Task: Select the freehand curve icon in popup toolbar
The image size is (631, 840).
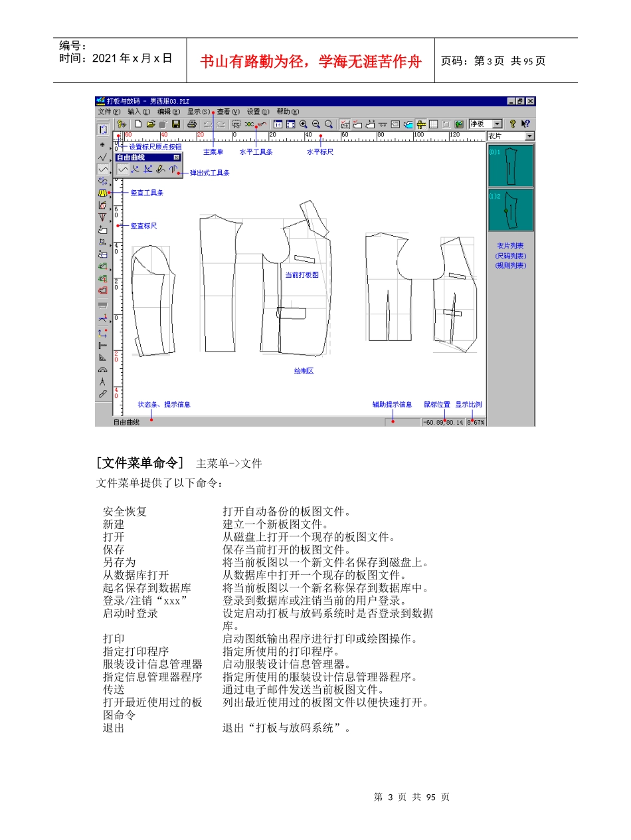Action: 123,169
